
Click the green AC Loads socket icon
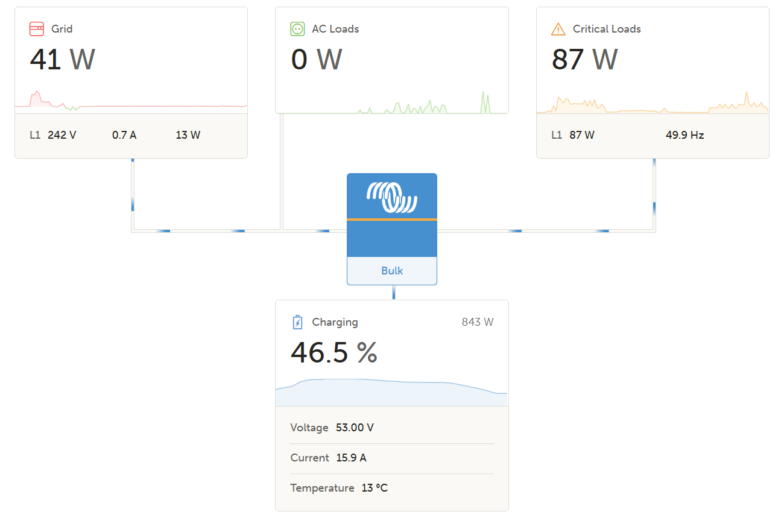click(297, 28)
